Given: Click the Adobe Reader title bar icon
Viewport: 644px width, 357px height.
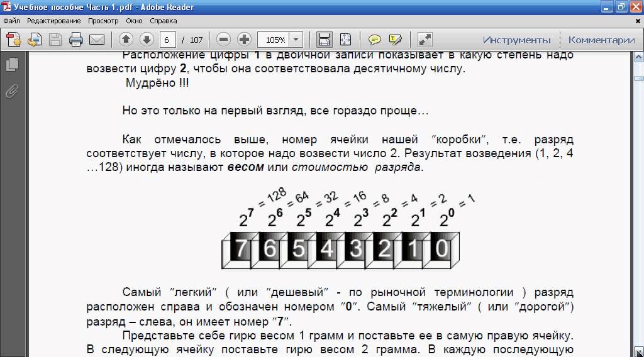Looking at the screenshot, I should (6, 7).
